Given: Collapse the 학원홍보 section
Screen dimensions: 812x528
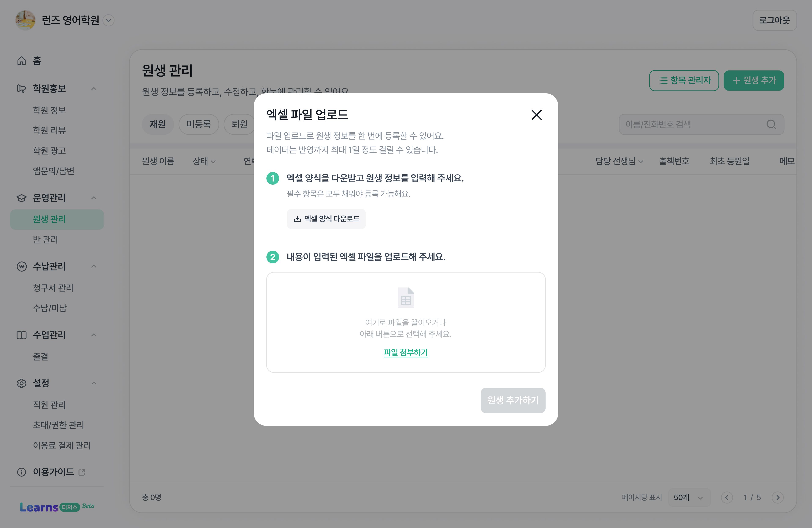Looking at the screenshot, I should (x=94, y=89).
